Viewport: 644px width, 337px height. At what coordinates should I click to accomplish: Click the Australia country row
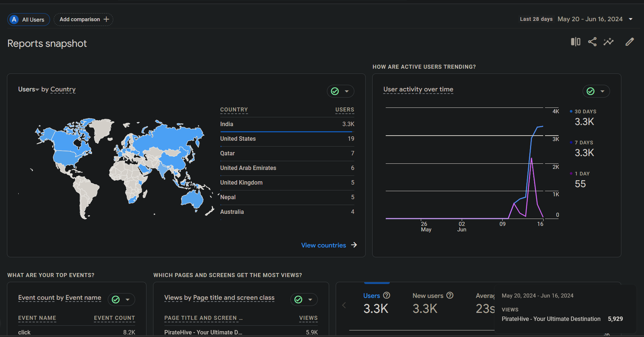pos(287,212)
